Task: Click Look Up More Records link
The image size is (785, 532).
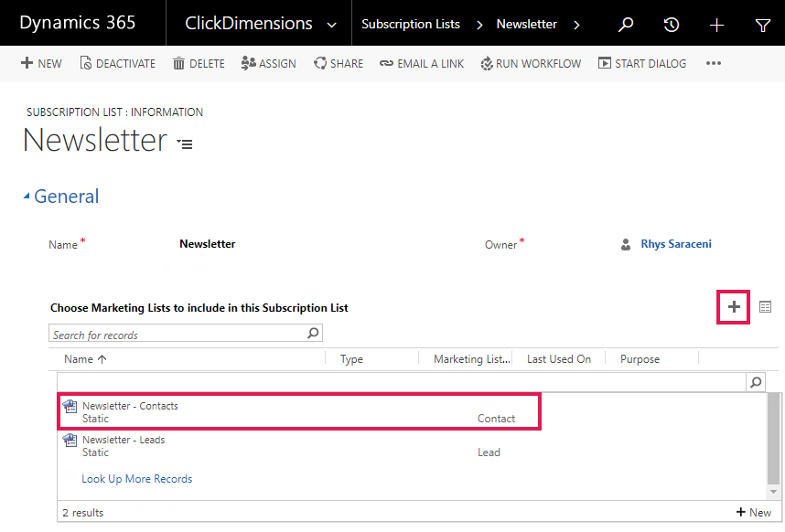Action: click(x=136, y=478)
